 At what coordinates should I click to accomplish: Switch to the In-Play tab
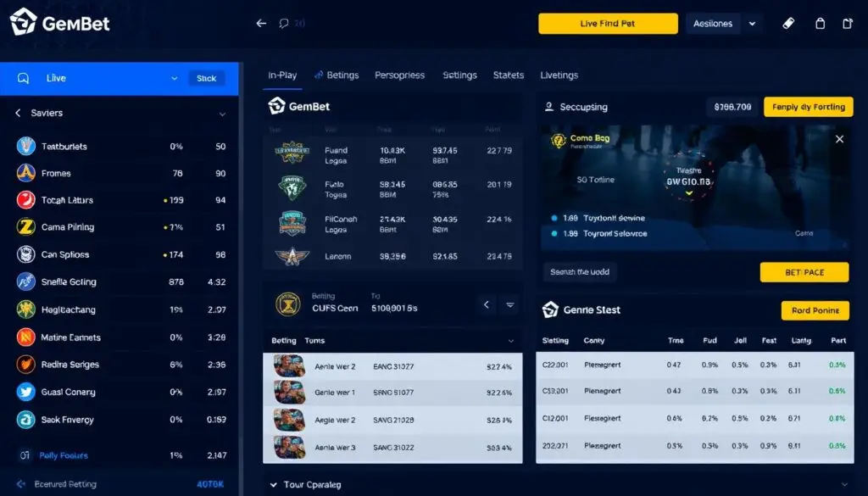[x=282, y=75]
